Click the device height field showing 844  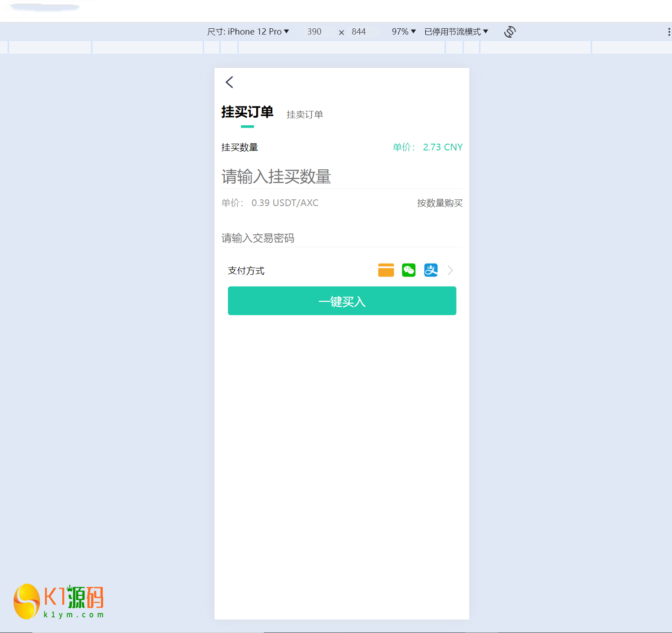(x=359, y=32)
